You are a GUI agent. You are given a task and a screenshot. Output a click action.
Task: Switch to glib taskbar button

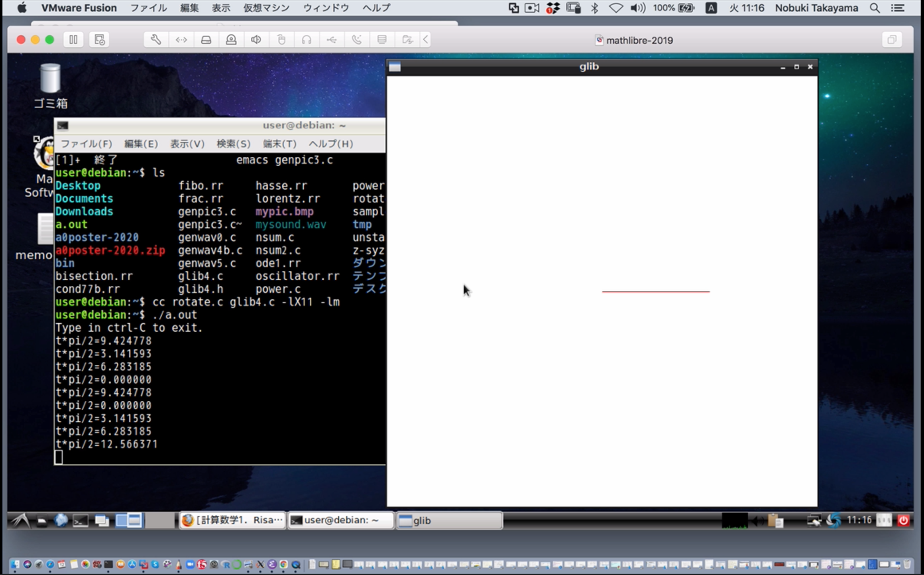449,520
